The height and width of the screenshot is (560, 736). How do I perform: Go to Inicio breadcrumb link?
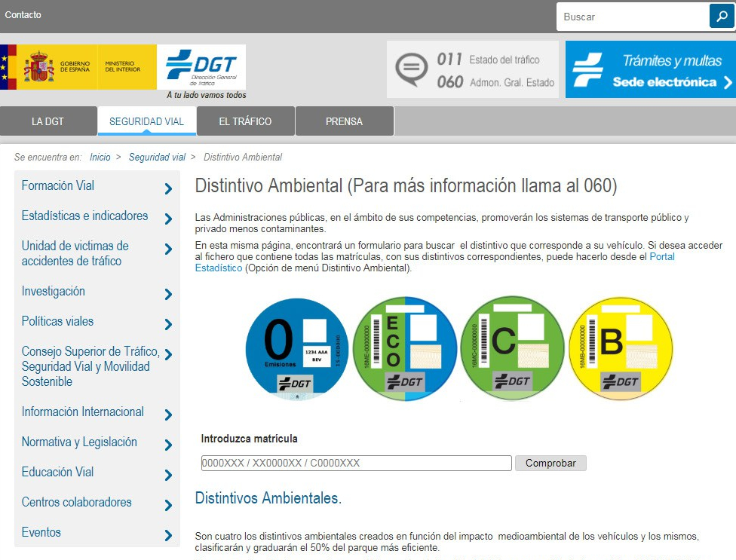pyautogui.click(x=100, y=157)
